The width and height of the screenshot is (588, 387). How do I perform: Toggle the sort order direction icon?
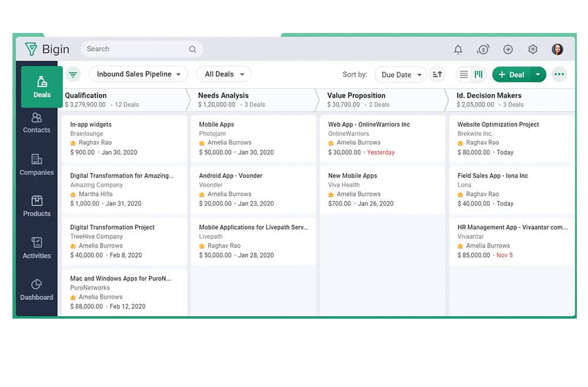pos(437,74)
